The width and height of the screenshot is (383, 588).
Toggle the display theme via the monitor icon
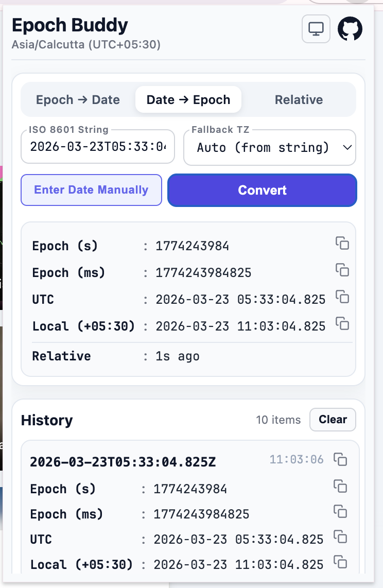pyautogui.click(x=316, y=29)
